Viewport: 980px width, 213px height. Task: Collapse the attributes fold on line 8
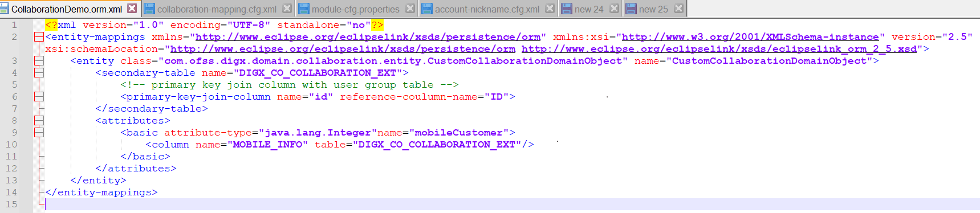coord(39,121)
